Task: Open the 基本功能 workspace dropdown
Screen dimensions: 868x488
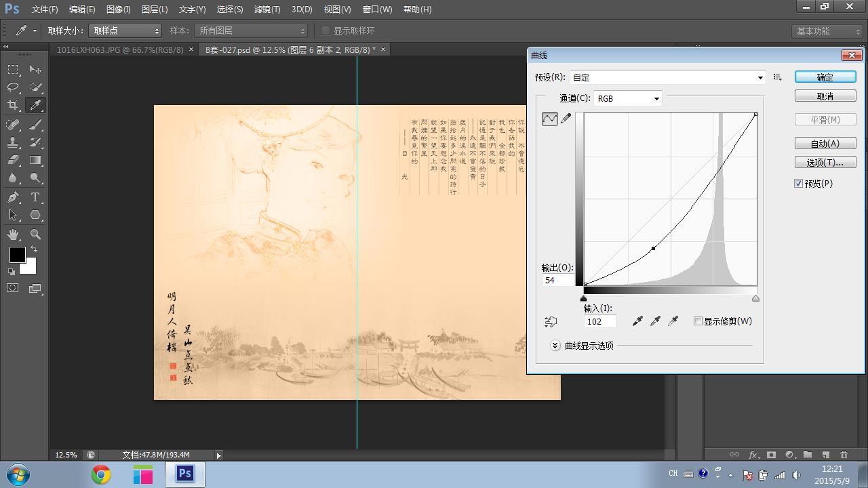Action: pyautogui.click(x=827, y=31)
